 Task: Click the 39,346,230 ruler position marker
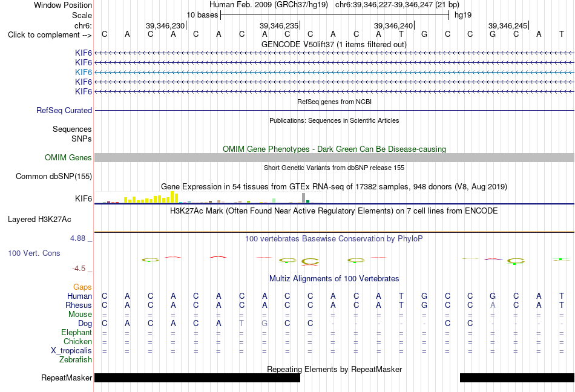point(165,25)
